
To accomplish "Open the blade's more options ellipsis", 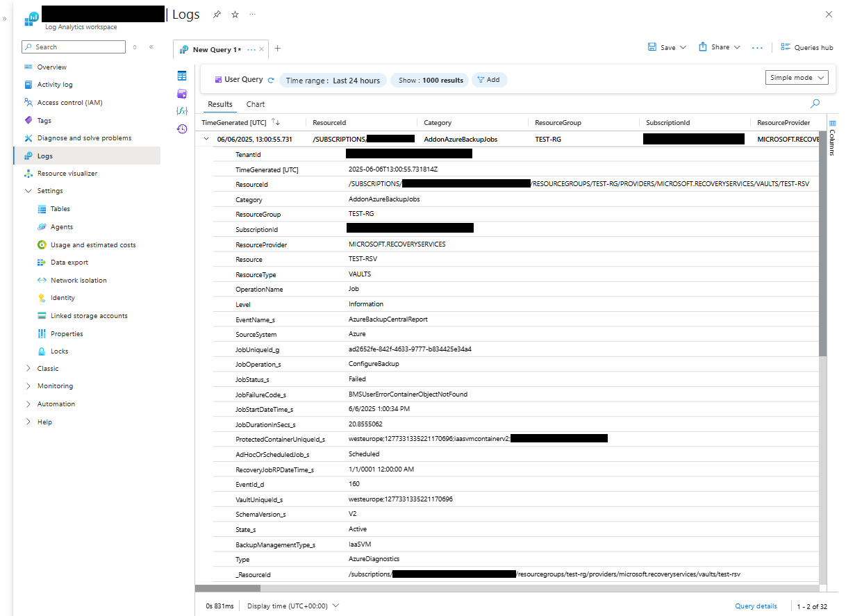I will (x=252, y=14).
